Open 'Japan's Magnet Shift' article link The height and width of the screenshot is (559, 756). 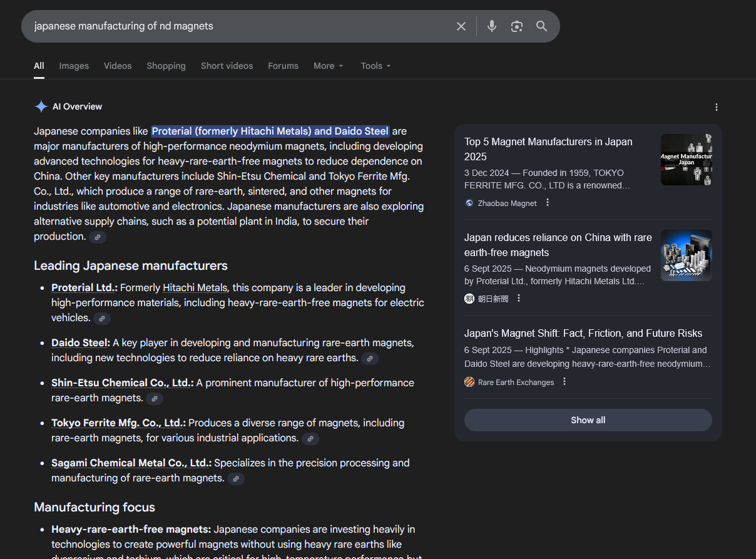point(583,333)
